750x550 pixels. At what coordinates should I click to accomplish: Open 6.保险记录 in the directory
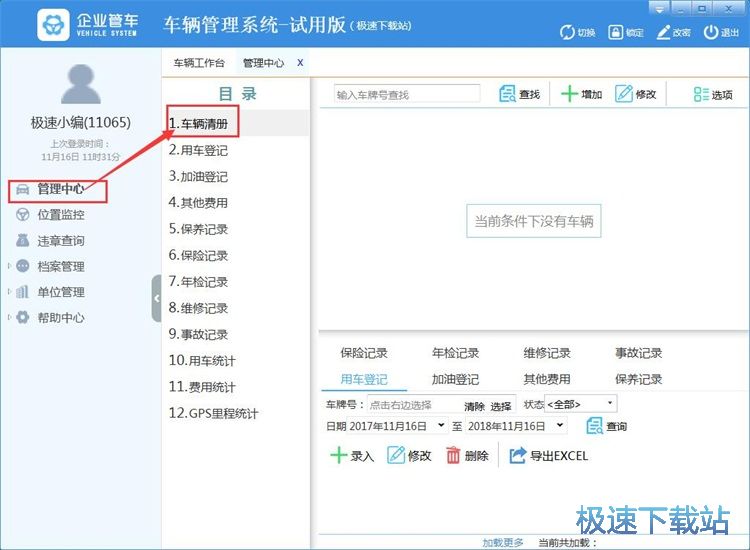[x=198, y=255]
